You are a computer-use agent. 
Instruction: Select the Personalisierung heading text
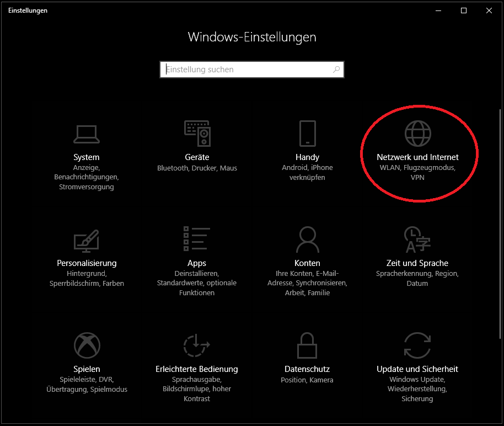point(87,263)
